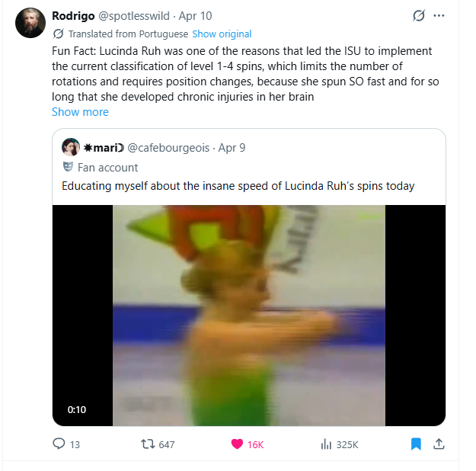Click the @spotlesswild handle
The width and height of the screenshot is (476, 471).
coord(134,16)
